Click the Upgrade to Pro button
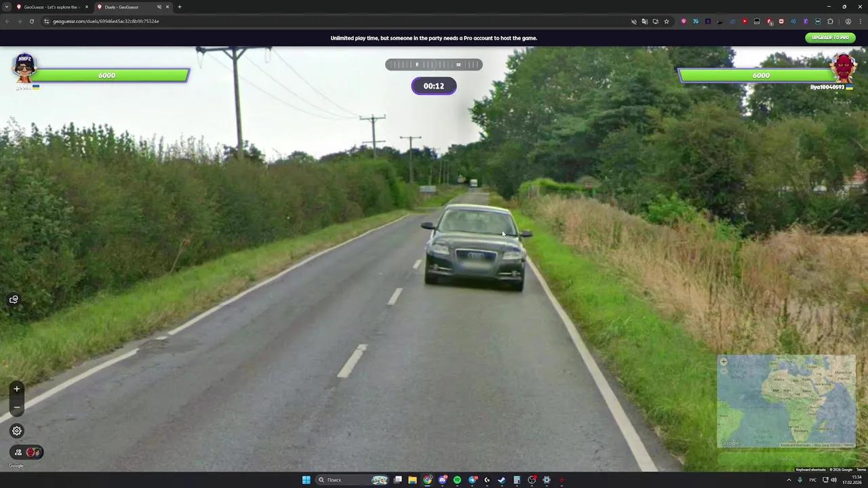 point(831,38)
